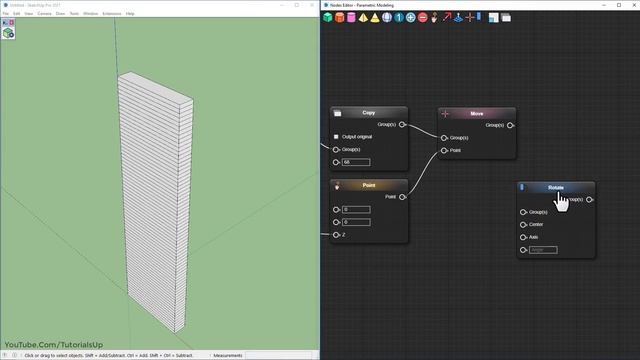Screen dimensions: 640x360
Task: Open the Edit menu in SketchUp
Action: (16, 13)
